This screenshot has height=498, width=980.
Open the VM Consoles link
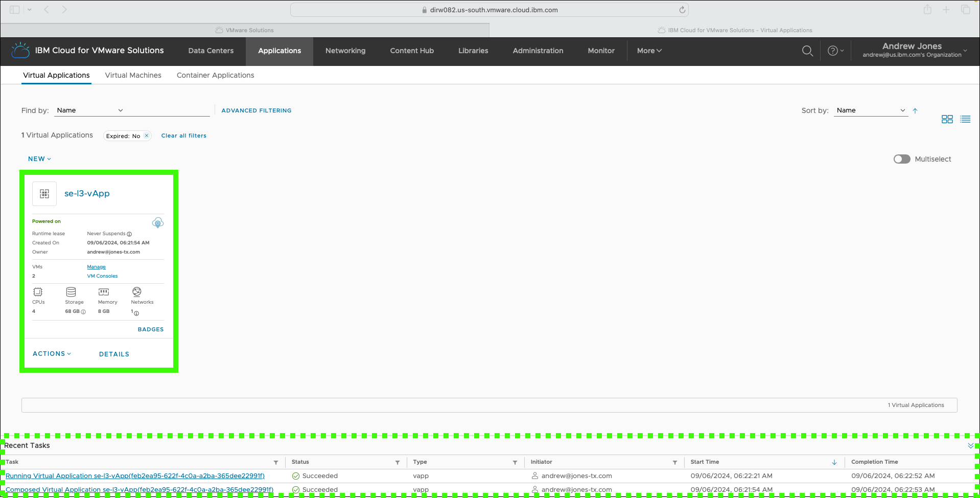(x=102, y=276)
